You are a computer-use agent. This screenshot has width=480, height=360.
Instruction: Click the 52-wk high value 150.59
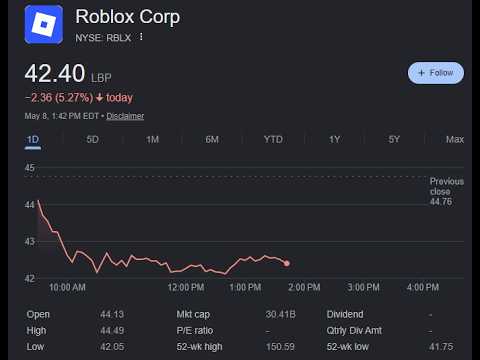click(280, 347)
